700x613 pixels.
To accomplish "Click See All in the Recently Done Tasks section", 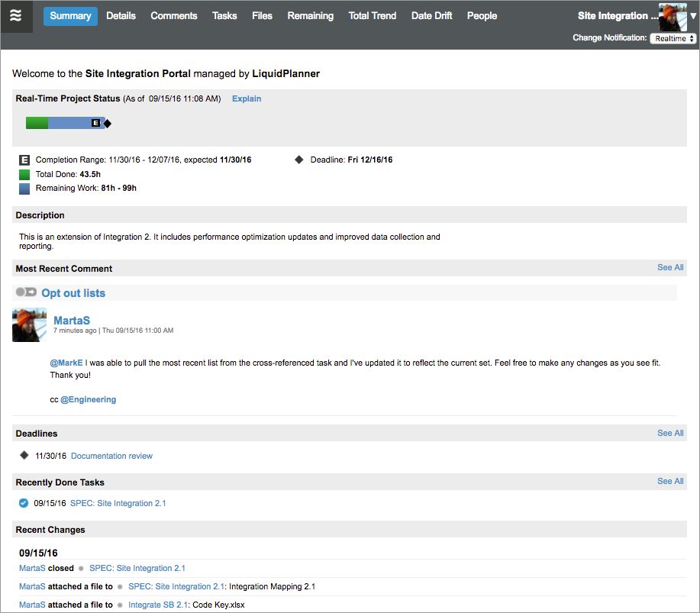I will point(670,481).
